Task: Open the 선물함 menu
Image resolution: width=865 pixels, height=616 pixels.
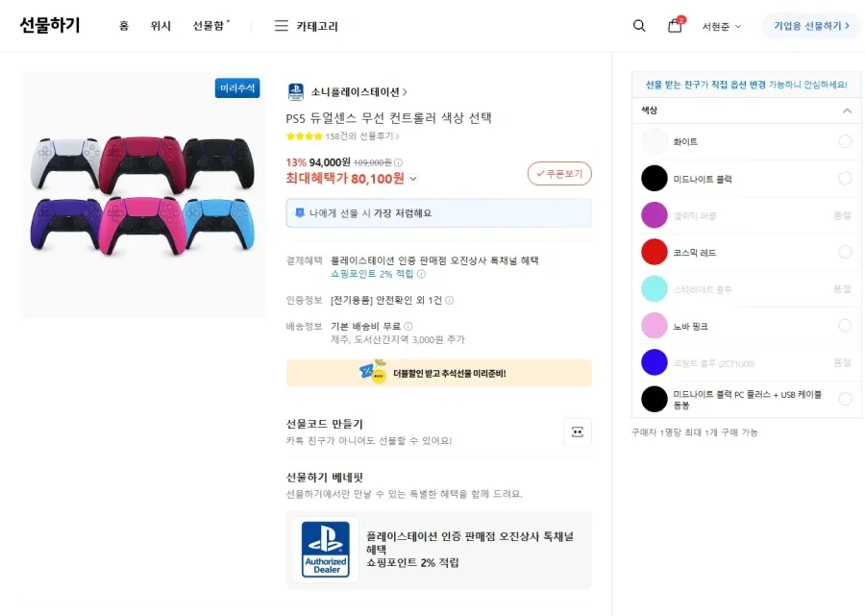Action: (209, 26)
